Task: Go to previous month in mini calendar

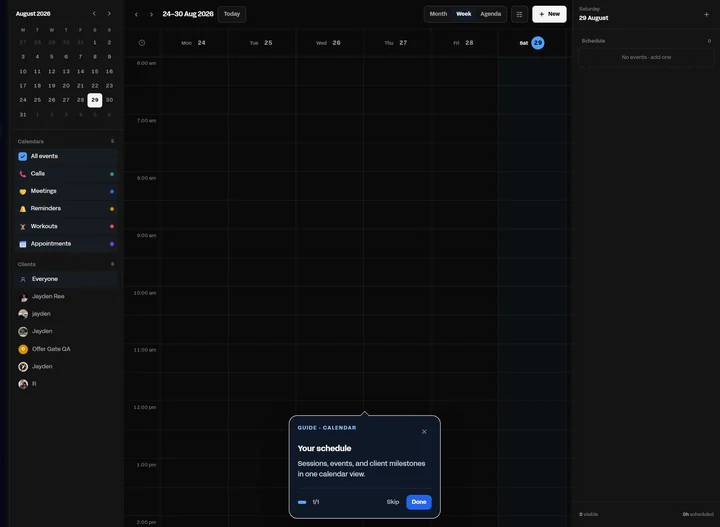Action: tap(94, 14)
